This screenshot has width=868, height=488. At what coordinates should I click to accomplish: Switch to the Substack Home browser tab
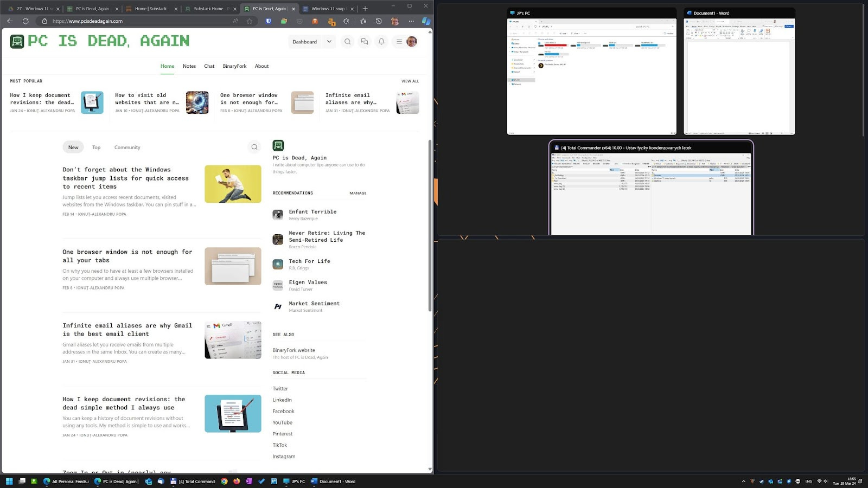pyautogui.click(x=209, y=9)
